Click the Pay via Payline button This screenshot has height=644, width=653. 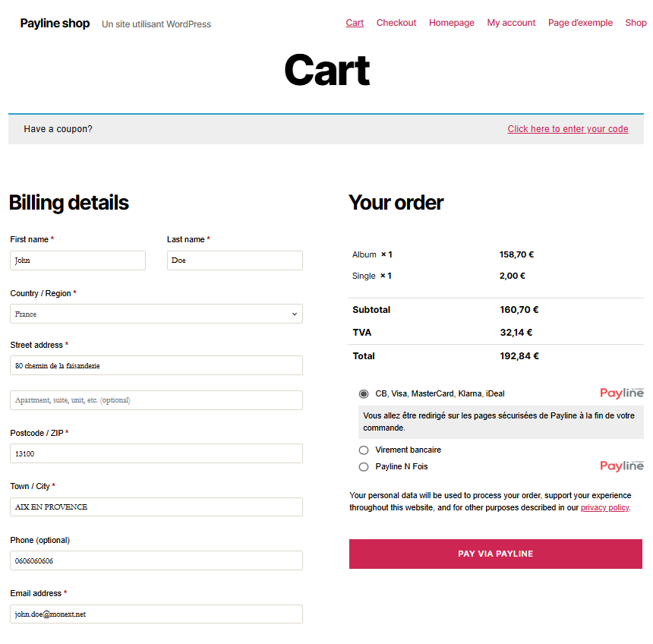pos(496,554)
